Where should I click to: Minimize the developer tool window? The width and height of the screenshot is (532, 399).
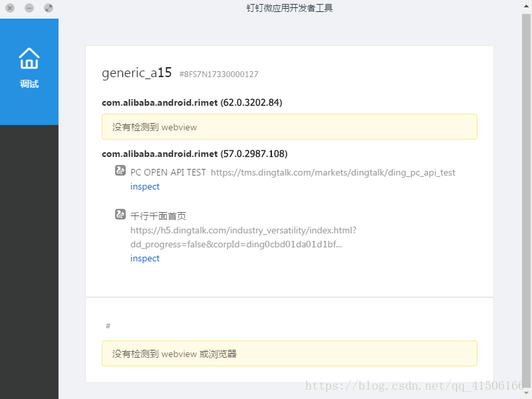coord(29,8)
